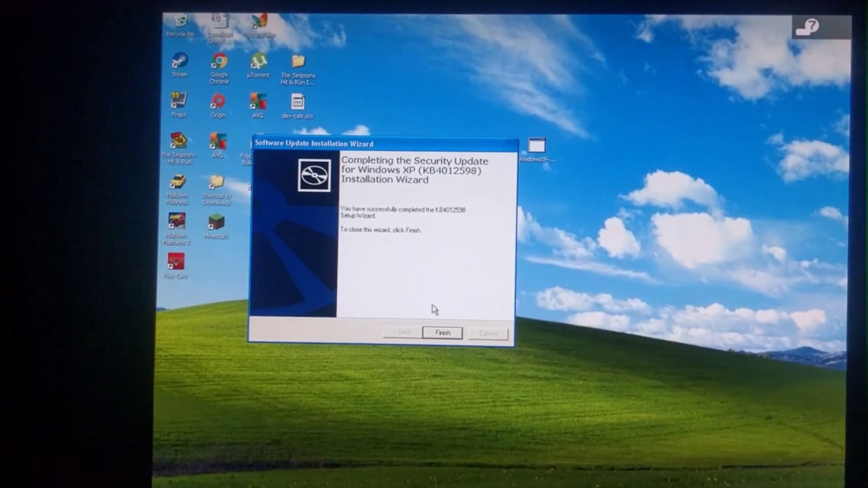Click the 'To close this wizard, click Finish' text

tap(380, 230)
